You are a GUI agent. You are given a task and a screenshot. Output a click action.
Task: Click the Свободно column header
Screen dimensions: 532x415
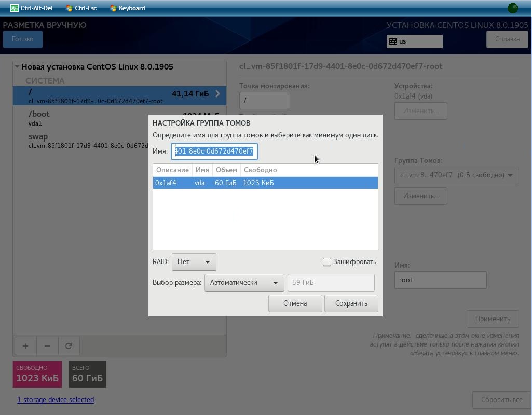click(260, 170)
